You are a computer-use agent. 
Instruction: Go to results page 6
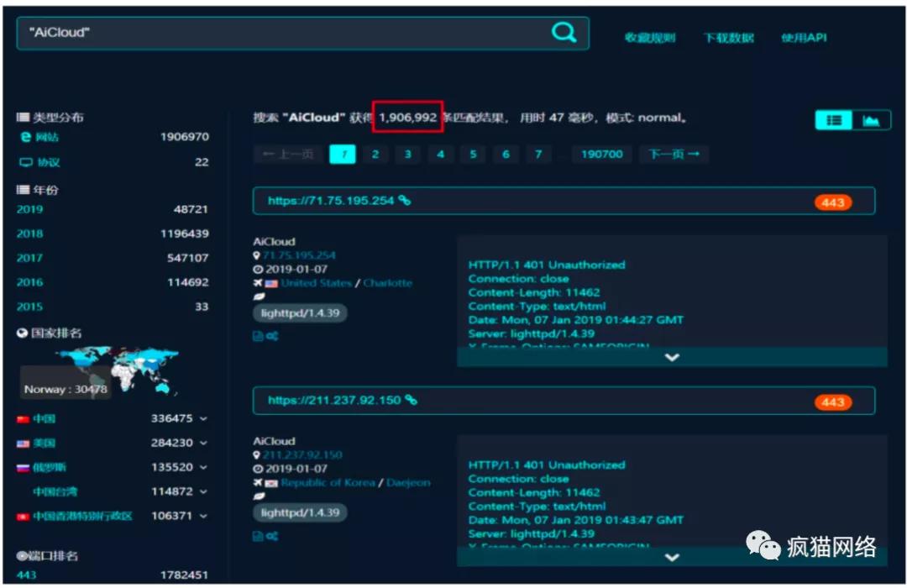506,154
